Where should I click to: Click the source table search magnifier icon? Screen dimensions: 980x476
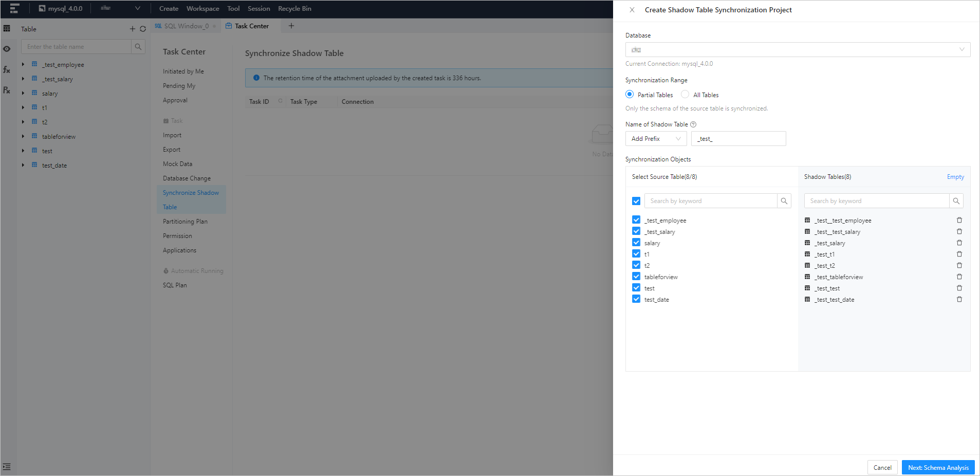(x=784, y=201)
